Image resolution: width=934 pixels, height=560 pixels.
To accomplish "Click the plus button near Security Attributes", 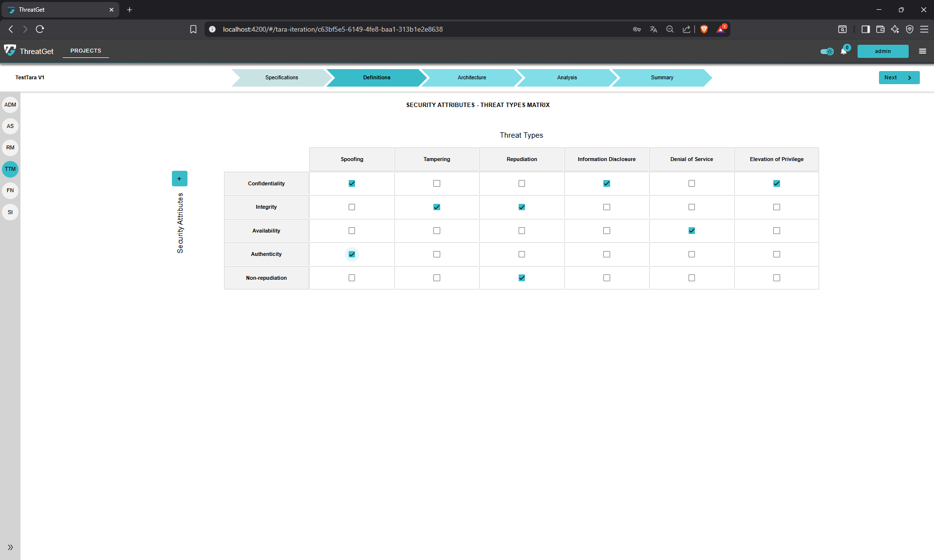I will [x=179, y=178].
